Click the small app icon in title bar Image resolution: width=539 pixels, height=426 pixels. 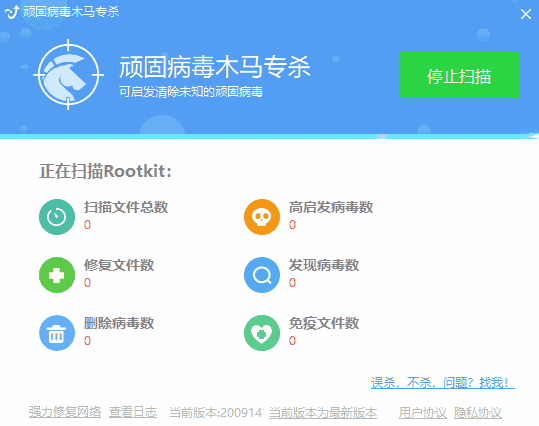click(11, 12)
